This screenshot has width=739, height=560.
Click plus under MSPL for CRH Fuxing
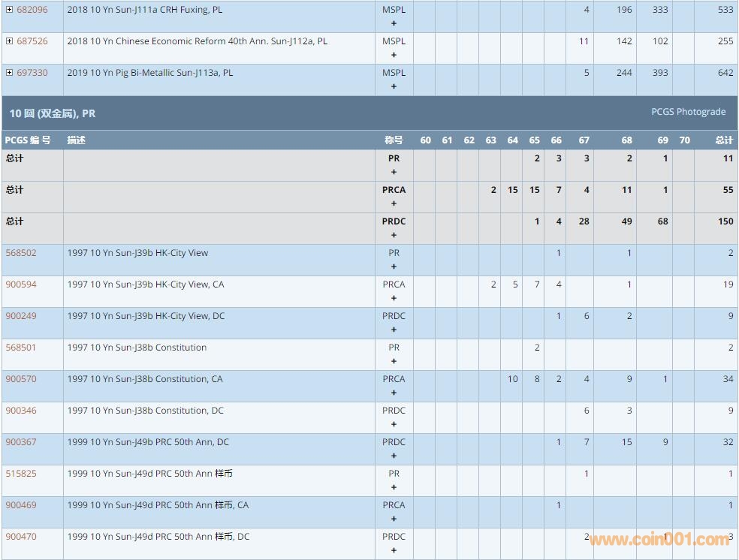[394, 23]
